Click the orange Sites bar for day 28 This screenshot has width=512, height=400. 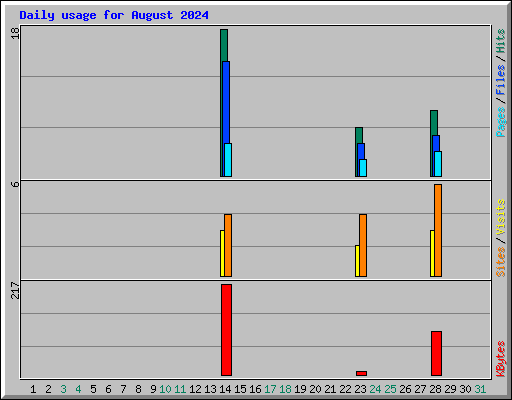tap(438, 231)
